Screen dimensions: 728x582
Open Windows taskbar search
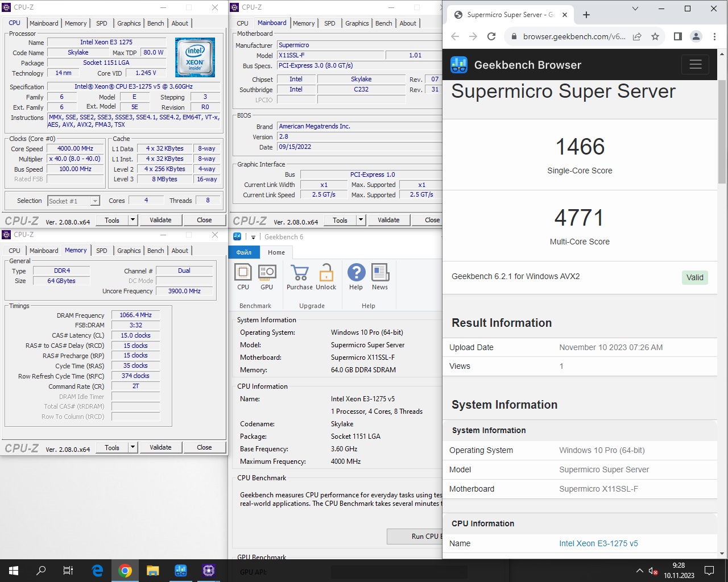point(41,571)
